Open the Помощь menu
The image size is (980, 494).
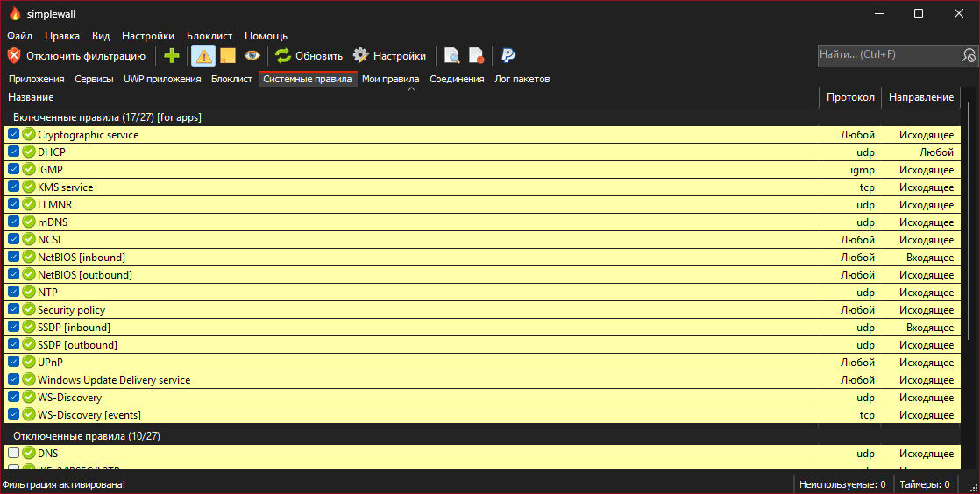pos(266,36)
